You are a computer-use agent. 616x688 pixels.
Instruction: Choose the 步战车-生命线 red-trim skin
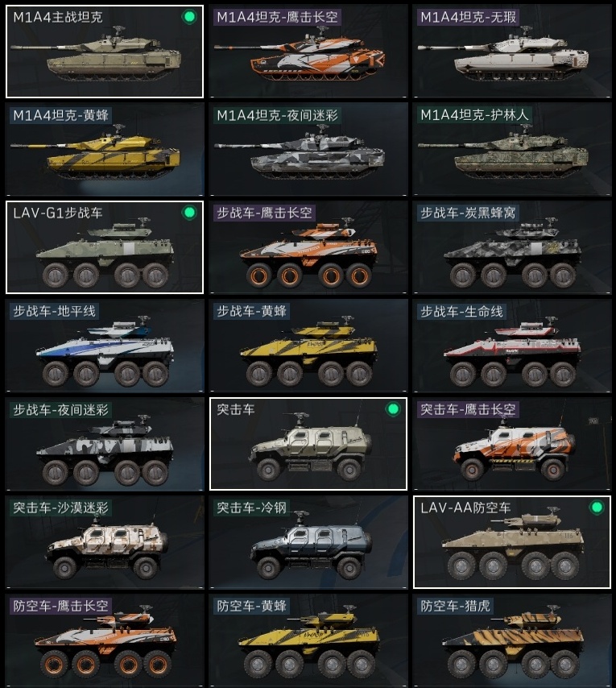click(512, 346)
